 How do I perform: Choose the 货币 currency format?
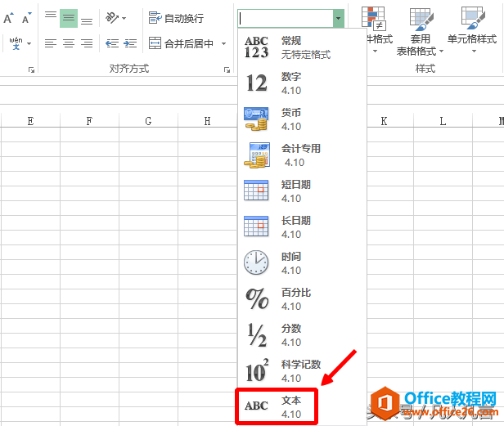302,119
